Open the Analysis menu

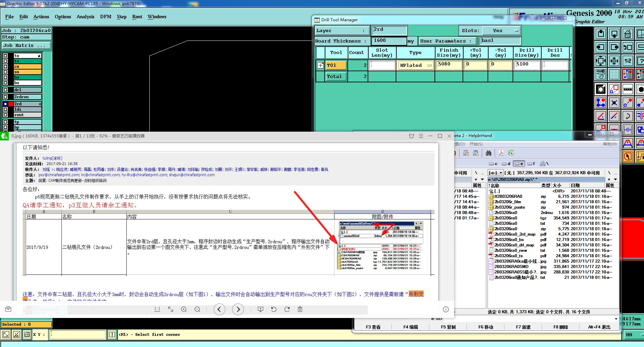tap(85, 17)
